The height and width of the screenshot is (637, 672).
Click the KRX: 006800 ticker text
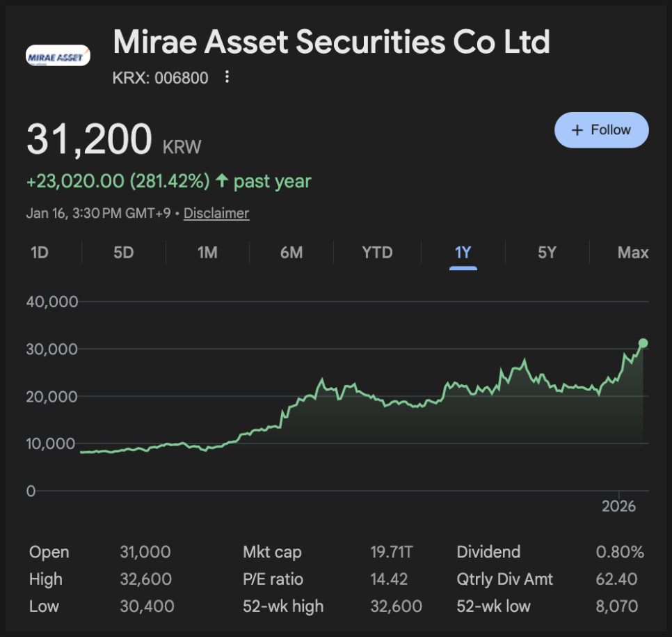click(161, 78)
